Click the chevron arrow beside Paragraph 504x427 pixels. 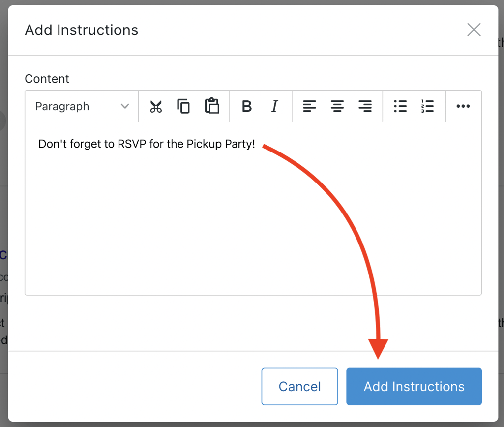(125, 106)
